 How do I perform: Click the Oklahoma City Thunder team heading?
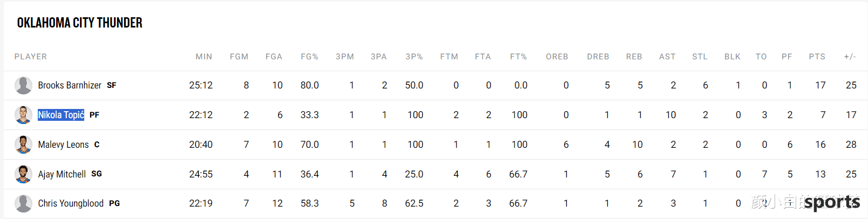[80, 23]
